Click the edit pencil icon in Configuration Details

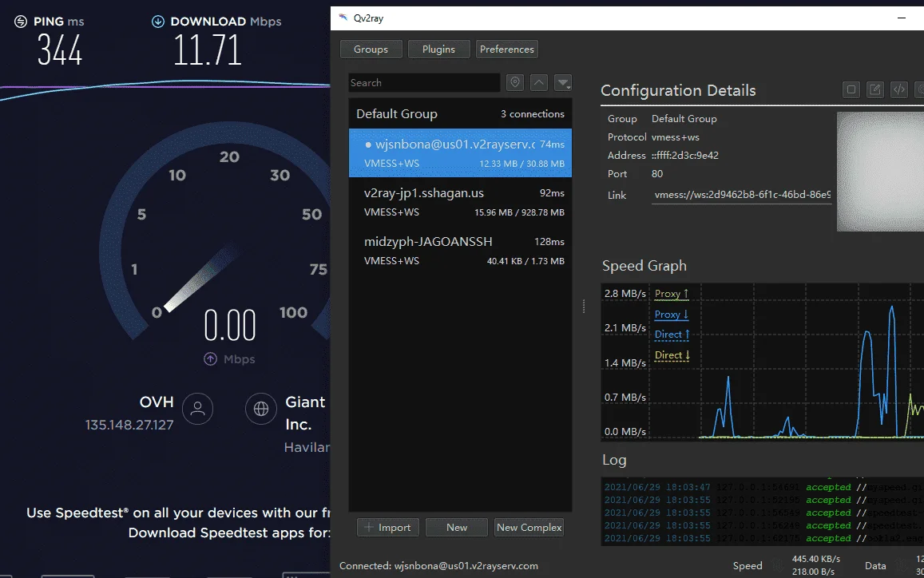(x=875, y=89)
